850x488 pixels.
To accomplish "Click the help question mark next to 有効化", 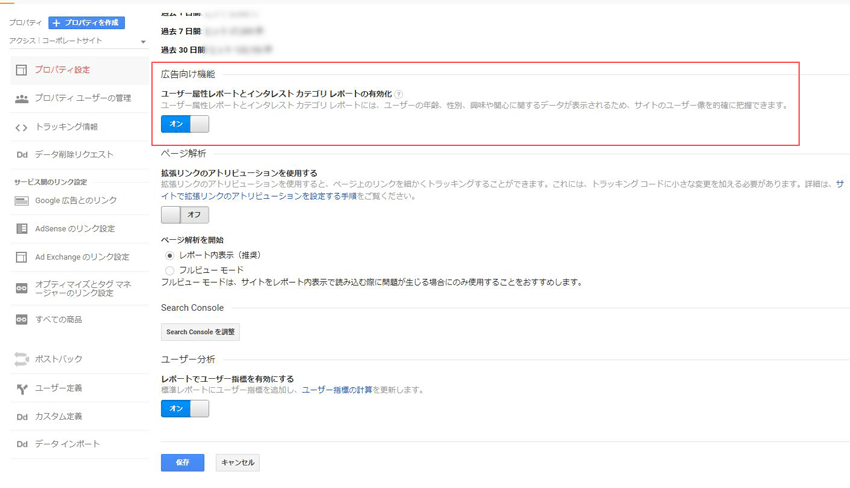I will coord(398,94).
